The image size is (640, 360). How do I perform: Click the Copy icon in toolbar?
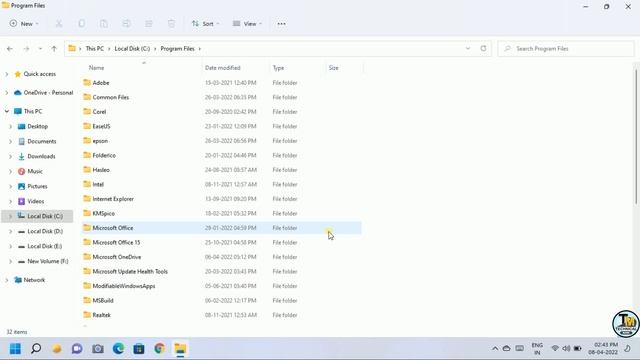tap(82, 24)
